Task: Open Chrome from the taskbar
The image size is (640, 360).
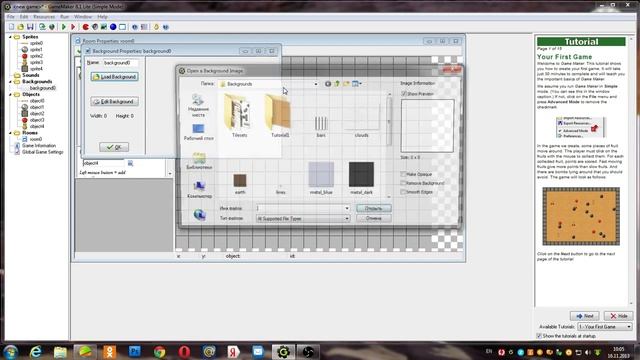Action: pos(160,351)
